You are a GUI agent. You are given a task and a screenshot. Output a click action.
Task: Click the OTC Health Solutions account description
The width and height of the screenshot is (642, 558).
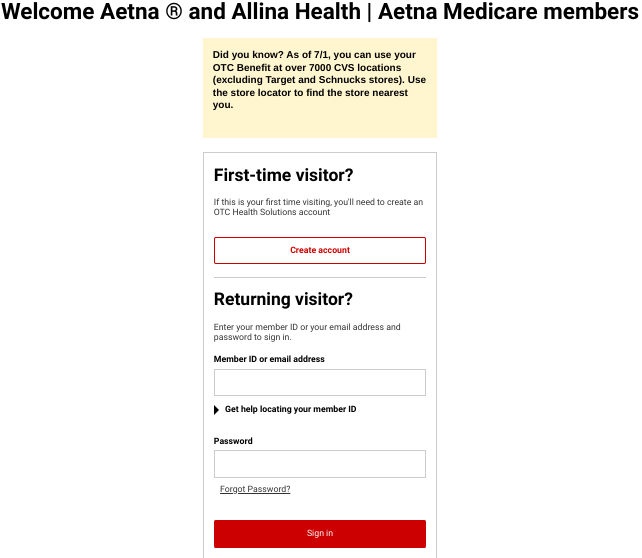[318, 207]
